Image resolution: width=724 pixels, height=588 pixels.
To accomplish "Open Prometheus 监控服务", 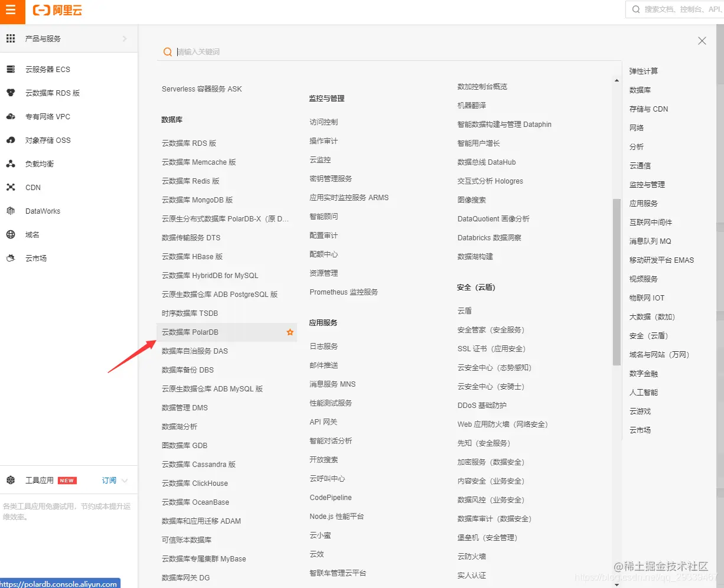I will point(344,292).
